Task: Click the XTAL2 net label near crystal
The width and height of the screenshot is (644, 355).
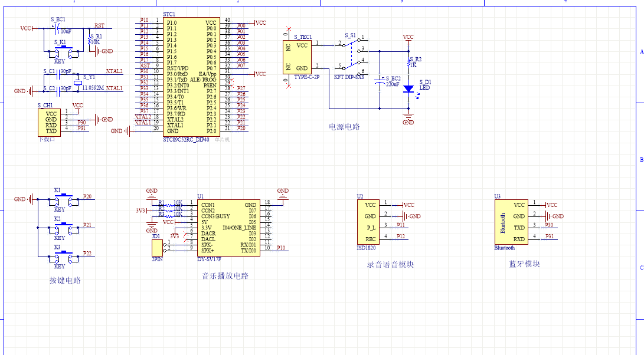Action: (114, 71)
